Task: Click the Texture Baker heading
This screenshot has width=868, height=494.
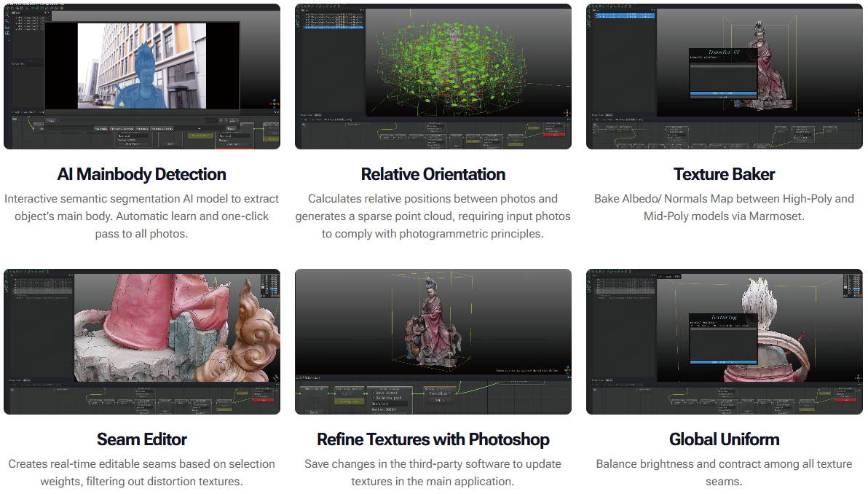Action: click(724, 174)
